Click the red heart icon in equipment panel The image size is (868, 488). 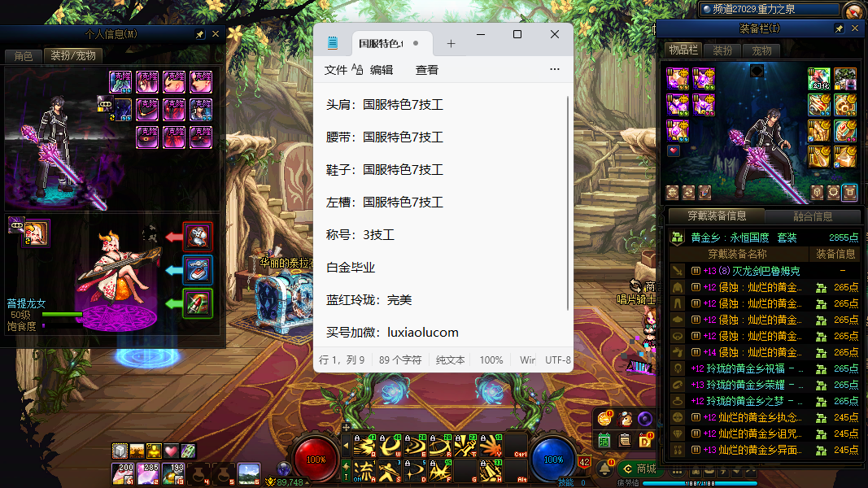673,150
